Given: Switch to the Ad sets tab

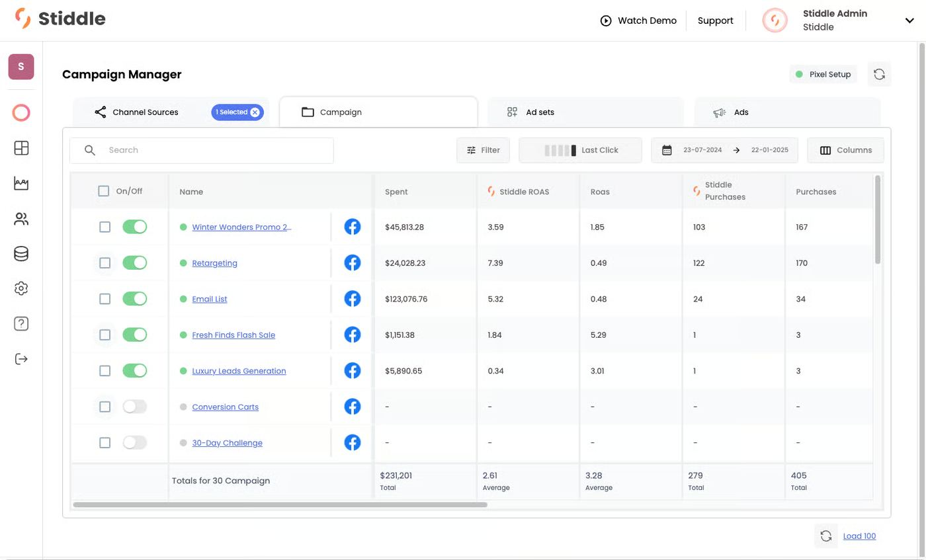Looking at the screenshot, I should 585,112.
